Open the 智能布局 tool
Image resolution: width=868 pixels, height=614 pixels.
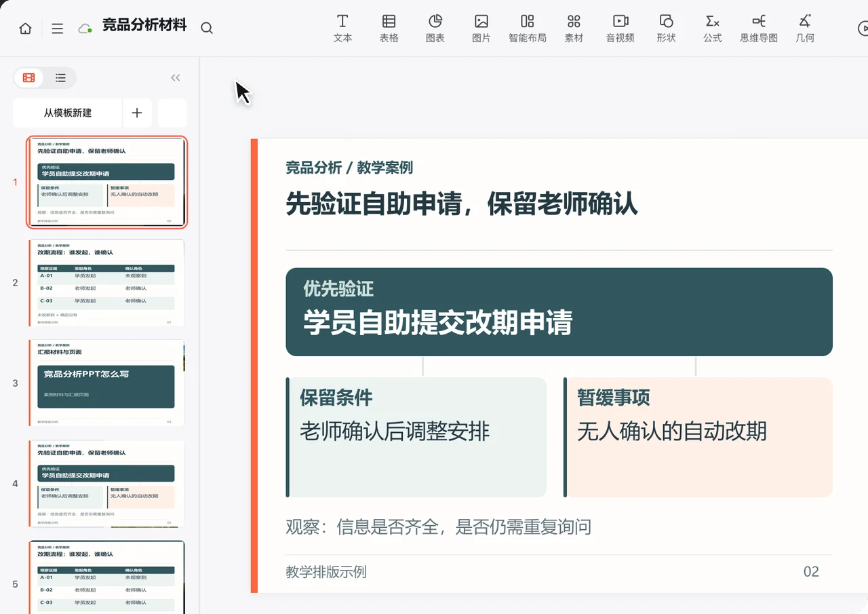[527, 28]
